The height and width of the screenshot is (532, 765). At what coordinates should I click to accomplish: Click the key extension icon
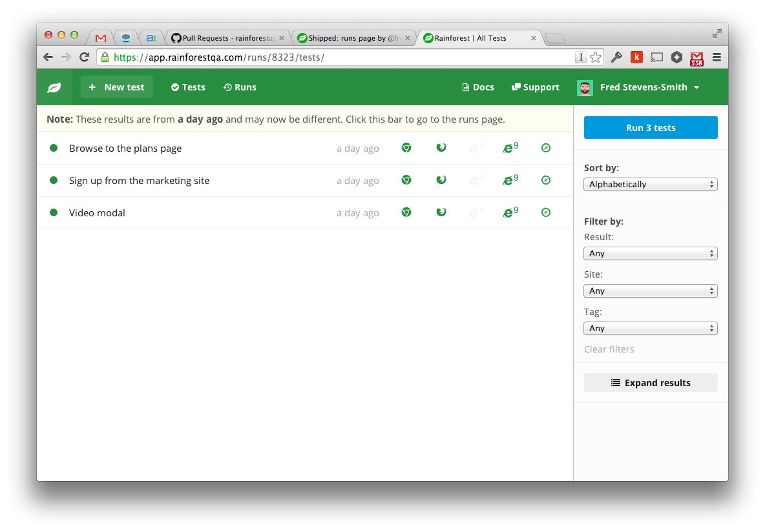[x=616, y=57]
